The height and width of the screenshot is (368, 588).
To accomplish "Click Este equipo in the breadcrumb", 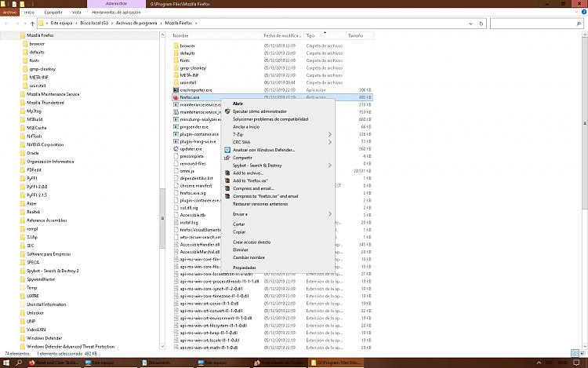I will point(61,24).
